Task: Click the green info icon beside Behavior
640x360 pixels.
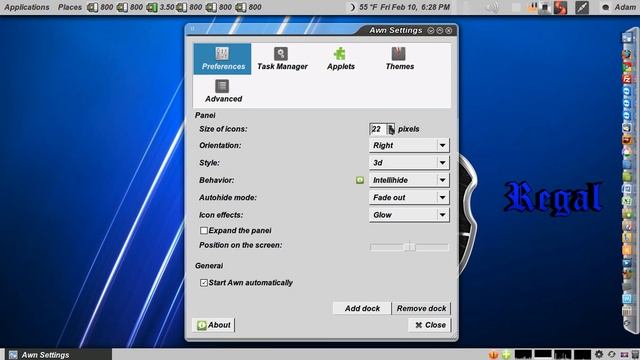Action: pyautogui.click(x=360, y=180)
